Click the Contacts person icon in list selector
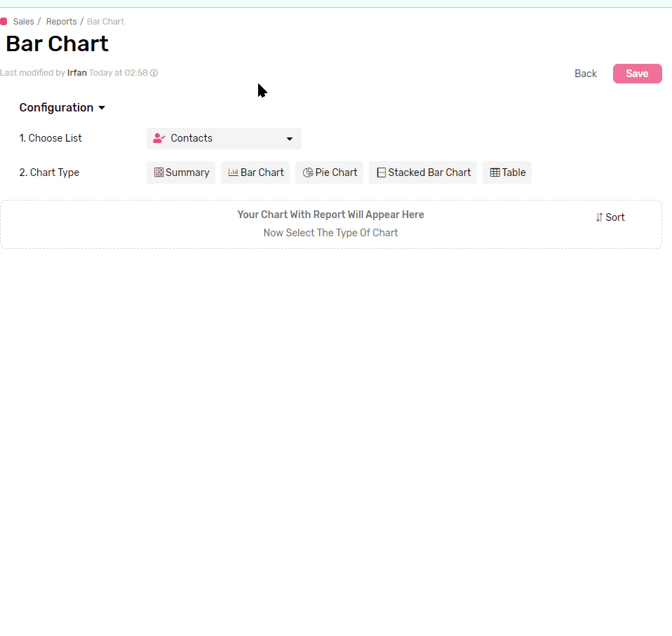 (x=159, y=138)
